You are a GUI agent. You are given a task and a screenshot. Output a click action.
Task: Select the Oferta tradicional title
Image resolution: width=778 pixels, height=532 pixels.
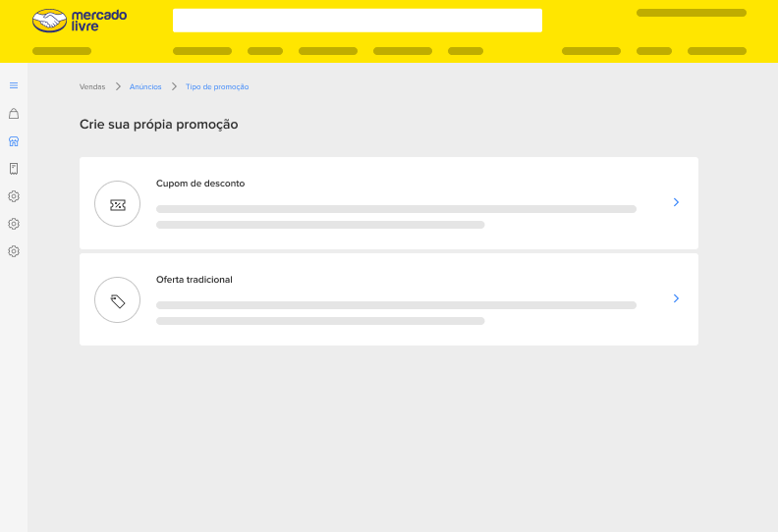[194, 280]
